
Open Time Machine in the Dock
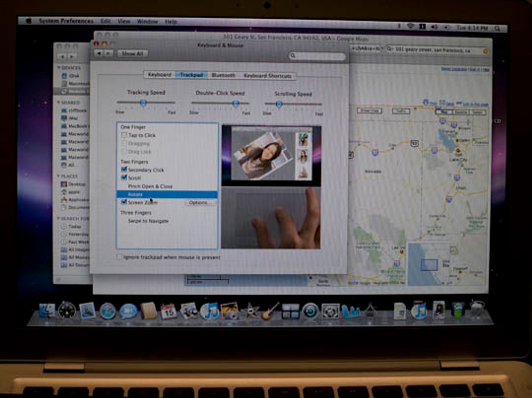310,311
